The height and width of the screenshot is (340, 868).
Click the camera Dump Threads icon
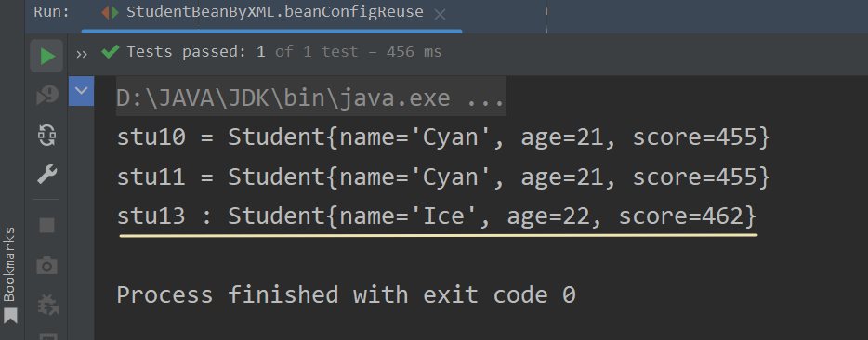point(47,266)
